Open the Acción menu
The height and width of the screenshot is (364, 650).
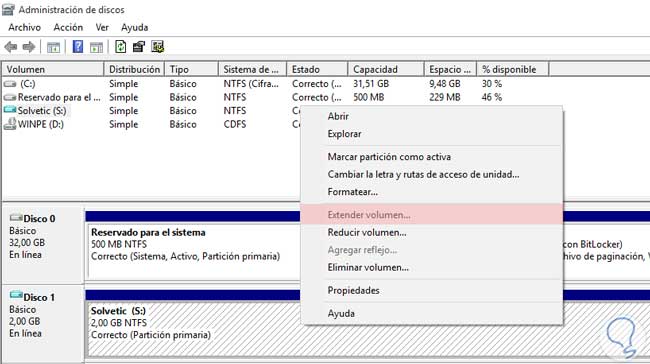[68, 27]
